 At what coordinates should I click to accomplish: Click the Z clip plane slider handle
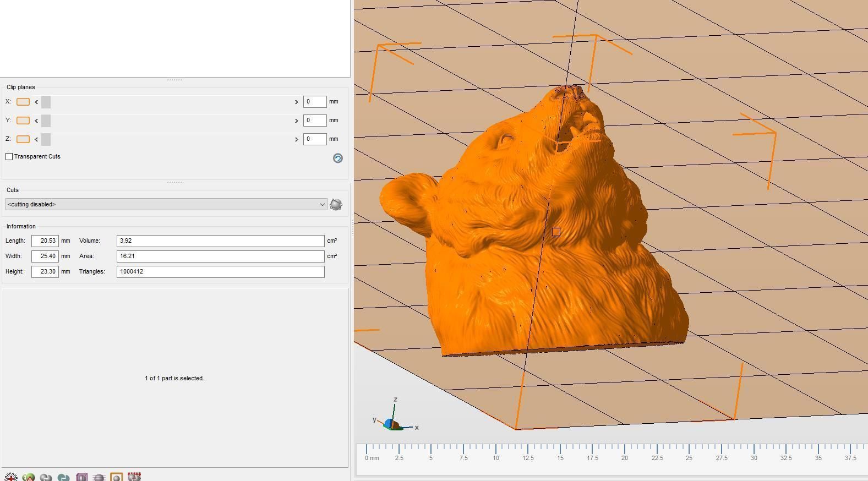tap(46, 139)
